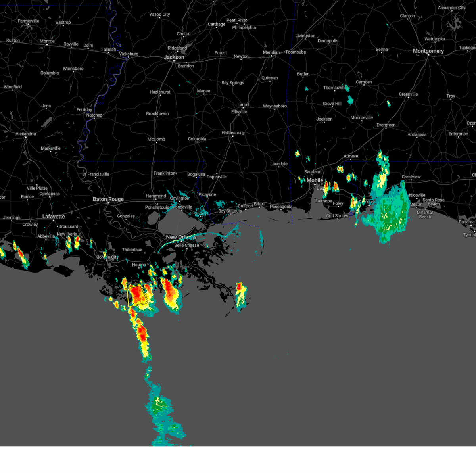Click the Vicksburg label

pyautogui.click(x=129, y=54)
